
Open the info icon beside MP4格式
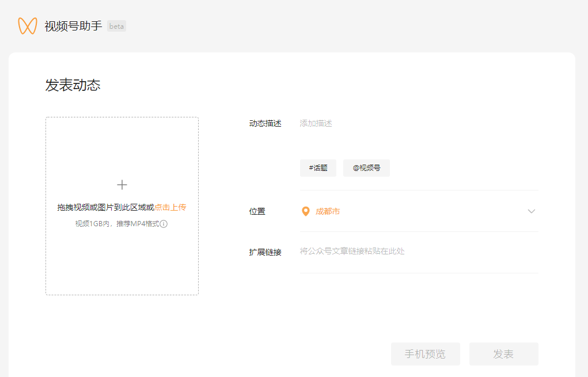pyautogui.click(x=164, y=224)
